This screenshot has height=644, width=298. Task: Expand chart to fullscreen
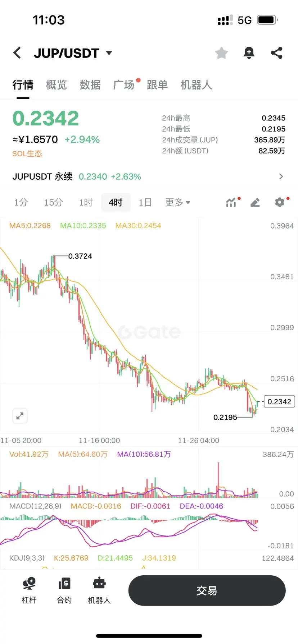[x=20, y=416]
